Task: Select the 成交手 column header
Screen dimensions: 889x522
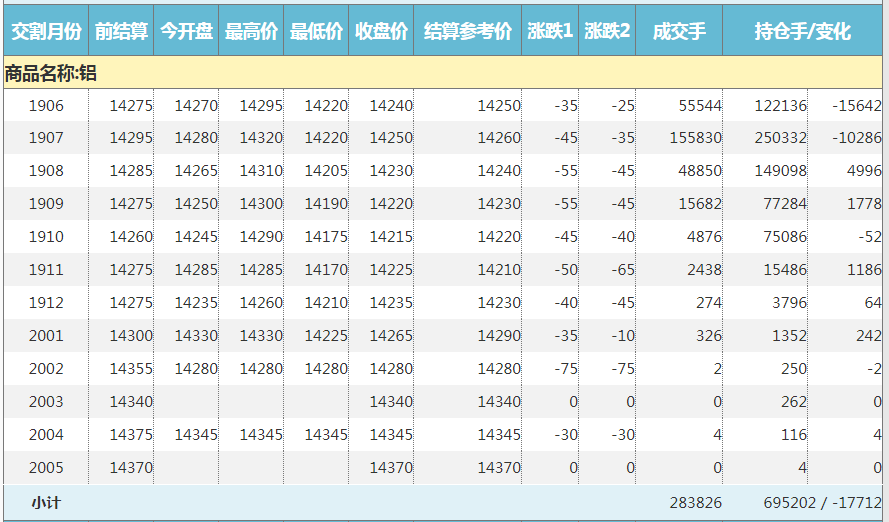Action: pos(679,32)
